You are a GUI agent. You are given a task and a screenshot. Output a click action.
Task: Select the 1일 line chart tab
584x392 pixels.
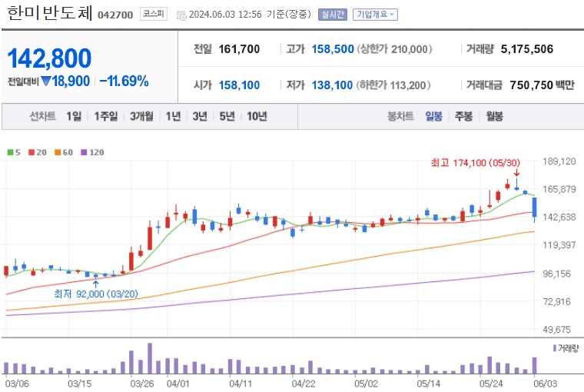74,116
